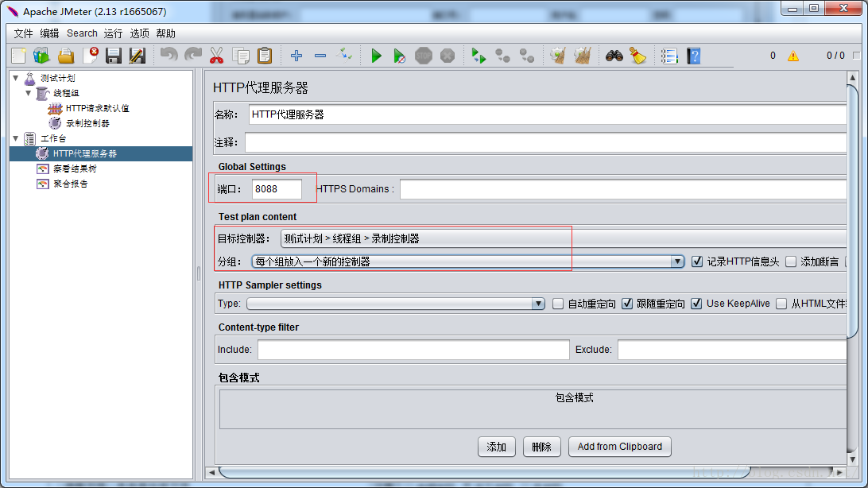Expand all nodes with plus icon
Screen dimensions: 868x488
296,56
